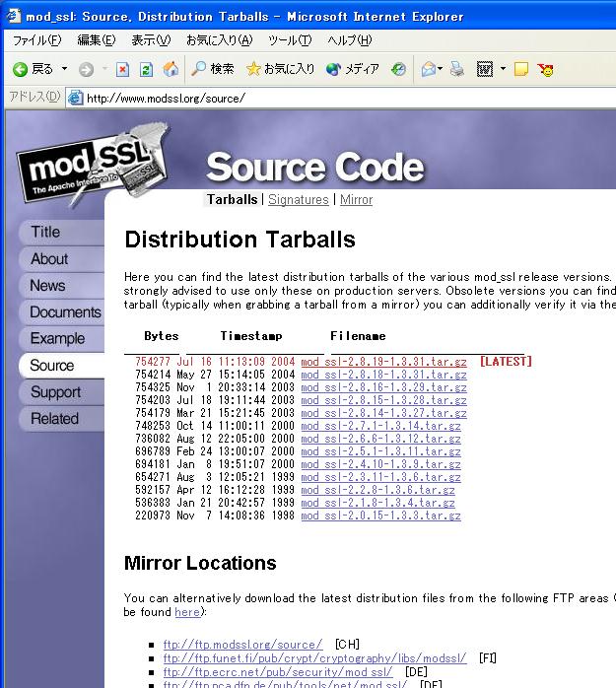This screenshot has height=688, width=616.
Task: Click the IE icon in title bar
Action: pyautogui.click(x=13, y=16)
